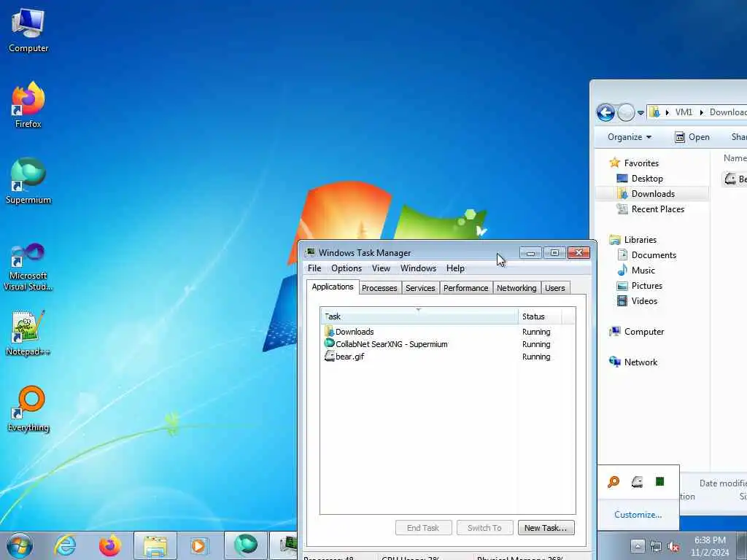
Task: Show hidden tray icons arrow
Action: [638, 546]
